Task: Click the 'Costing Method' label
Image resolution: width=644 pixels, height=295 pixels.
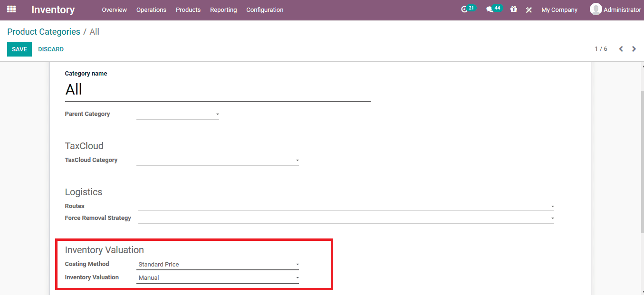Action: pyautogui.click(x=87, y=264)
